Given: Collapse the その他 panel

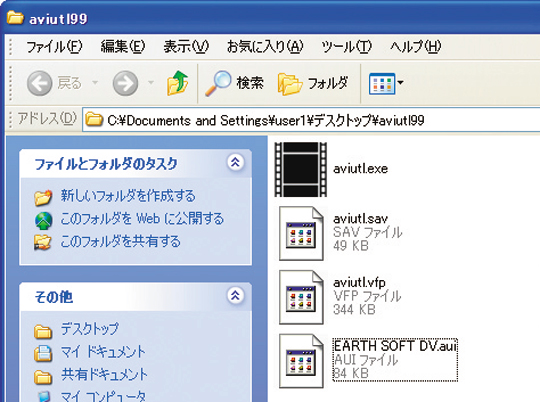Looking at the screenshot, I should coord(236,295).
